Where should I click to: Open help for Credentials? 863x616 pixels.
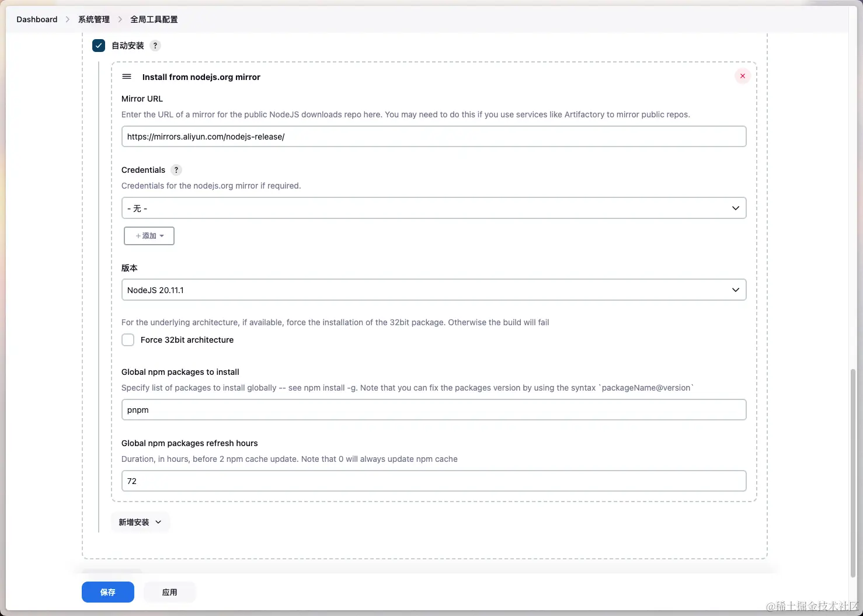click(176, 170)
